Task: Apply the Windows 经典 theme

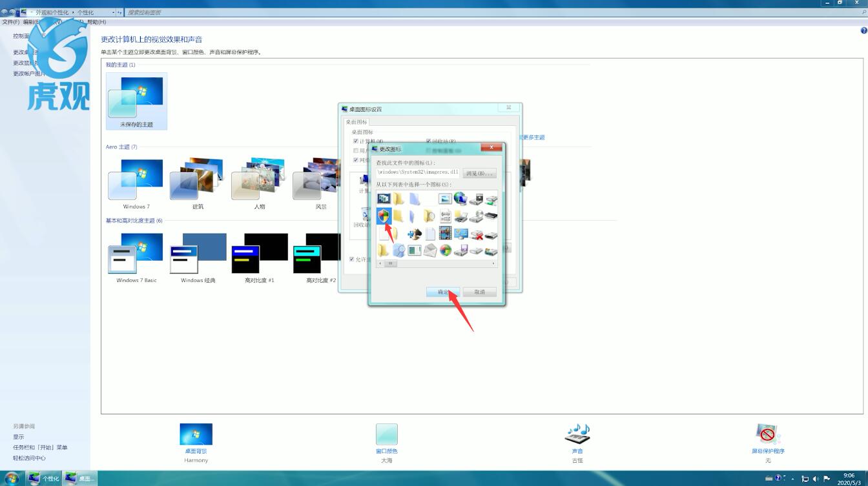Action: 198,258
